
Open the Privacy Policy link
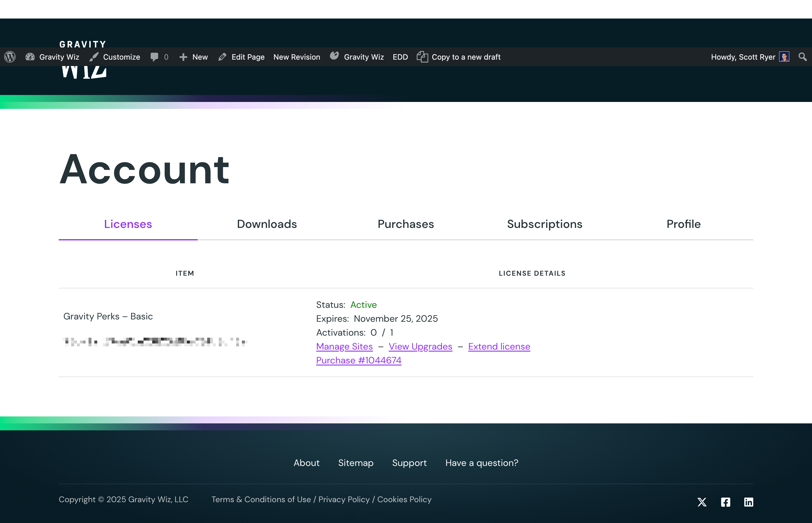344,500
